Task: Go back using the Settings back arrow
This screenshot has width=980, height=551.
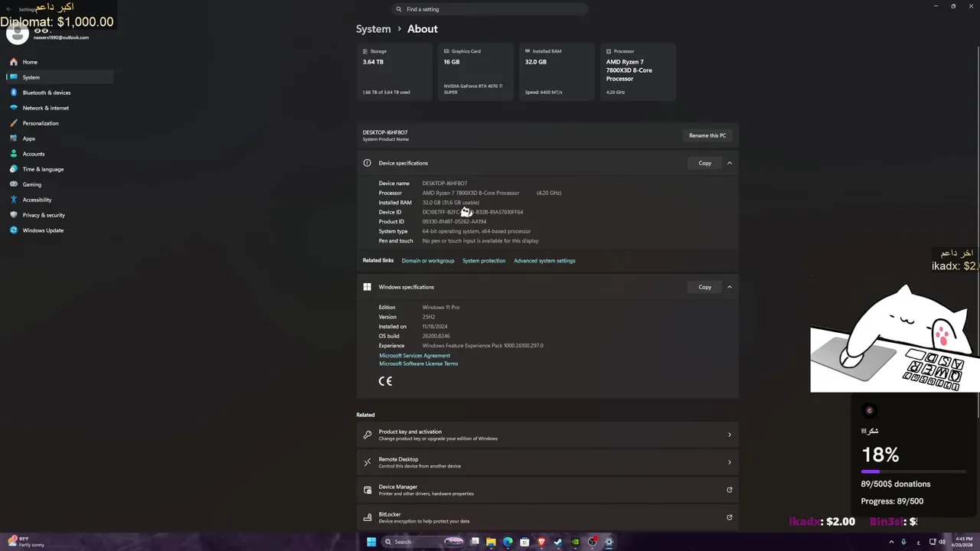Action: (x=9, y=9)
